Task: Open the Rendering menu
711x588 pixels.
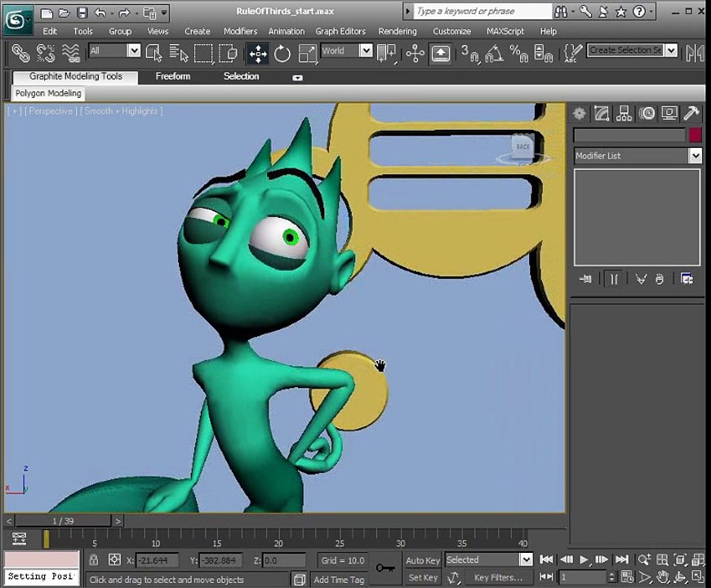Action: click(x=398, y=31)
